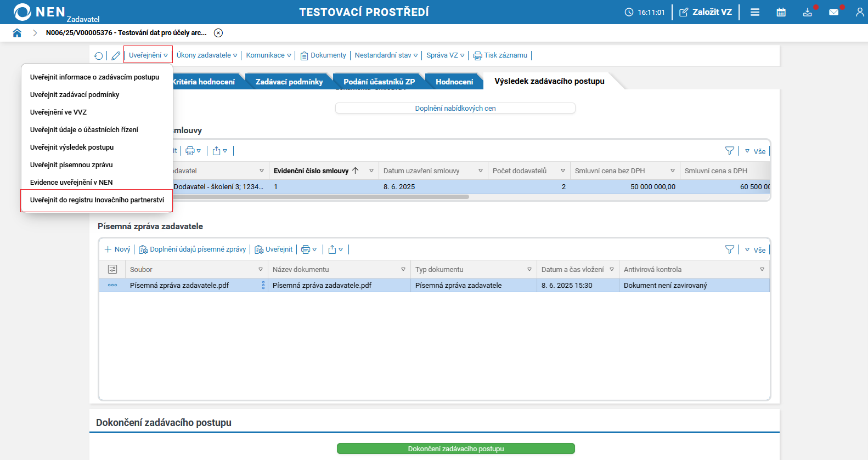The width and height of the screenshot is (868, 460).
Task: Select Uveřejnění ve VVZ menu item
Action: tap(97, 112)
